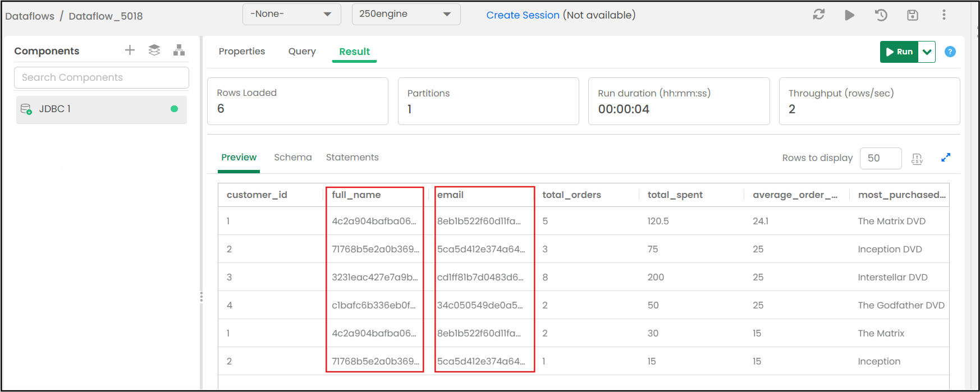Open the run history clock icon
This screenshot has width=980, height=392.
881,15
